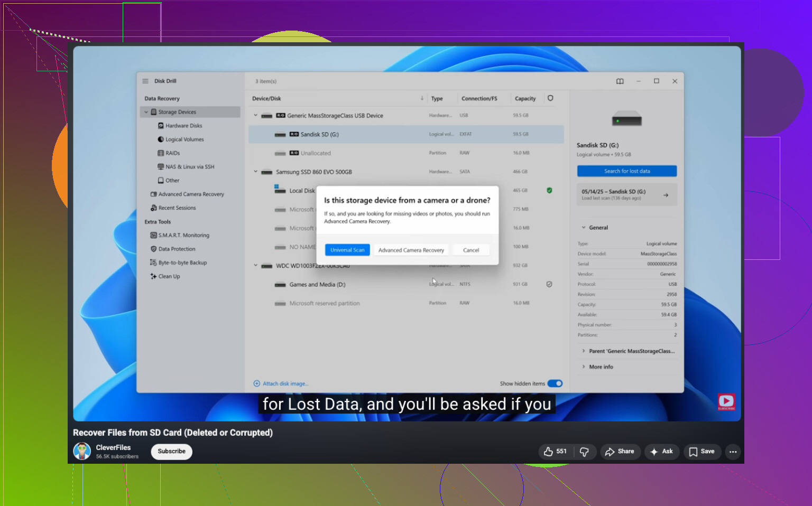
Task: Open the Clean Up tool
Action: pyautogui.click(x=169, y=277)
